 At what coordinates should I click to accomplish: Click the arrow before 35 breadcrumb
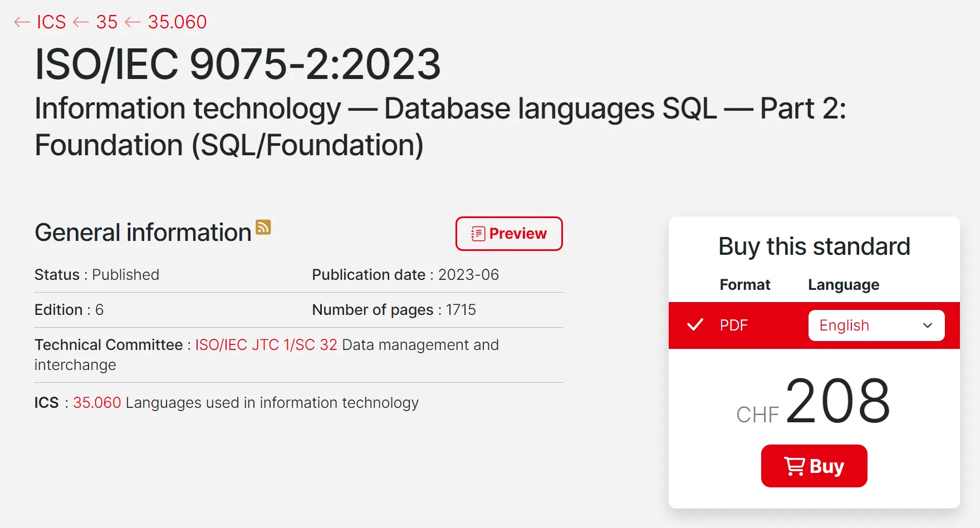click(81, 22)
